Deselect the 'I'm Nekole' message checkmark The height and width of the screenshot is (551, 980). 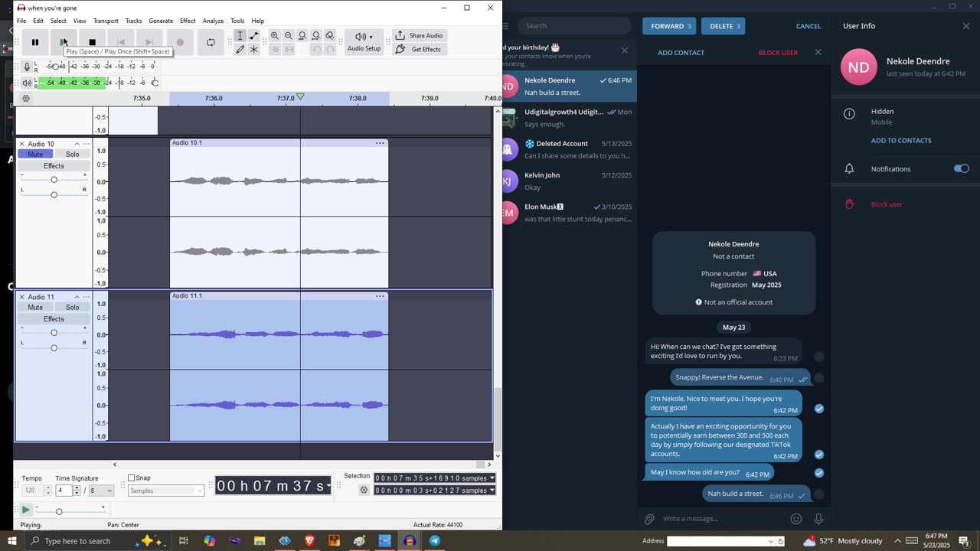coord(819,409)
